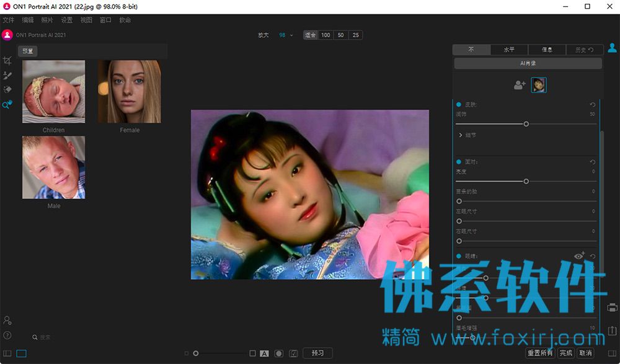Image resolution: width=620 pixels, height=364 pixels.
Task: Open the 窗口 menu
Action: (x=105, y=20)
